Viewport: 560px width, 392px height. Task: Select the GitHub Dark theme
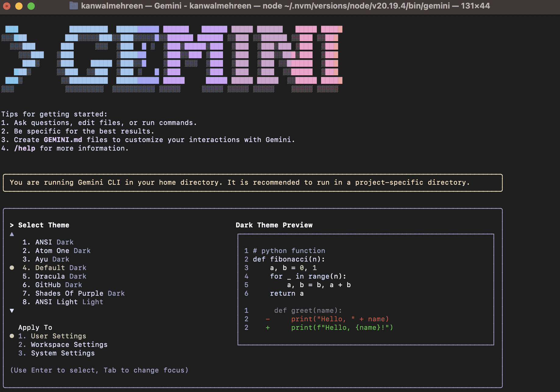tap(58, 285)
